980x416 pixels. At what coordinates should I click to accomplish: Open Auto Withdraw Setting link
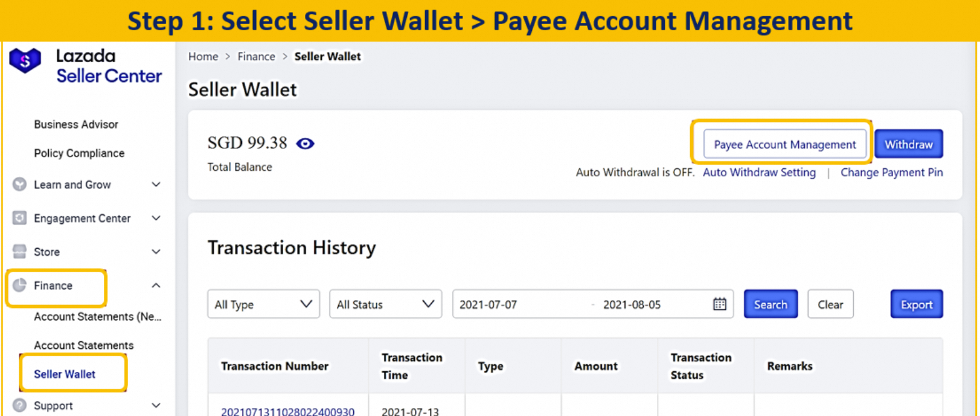point(758,172)
